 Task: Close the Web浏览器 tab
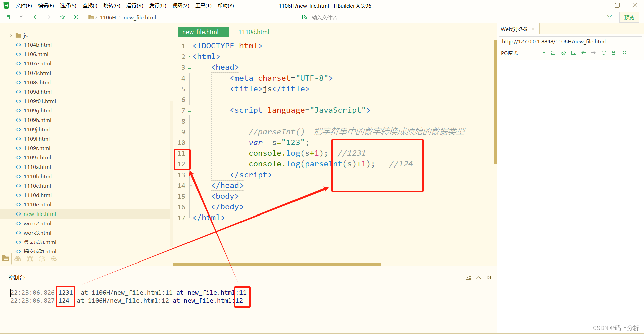coord(533,29)
